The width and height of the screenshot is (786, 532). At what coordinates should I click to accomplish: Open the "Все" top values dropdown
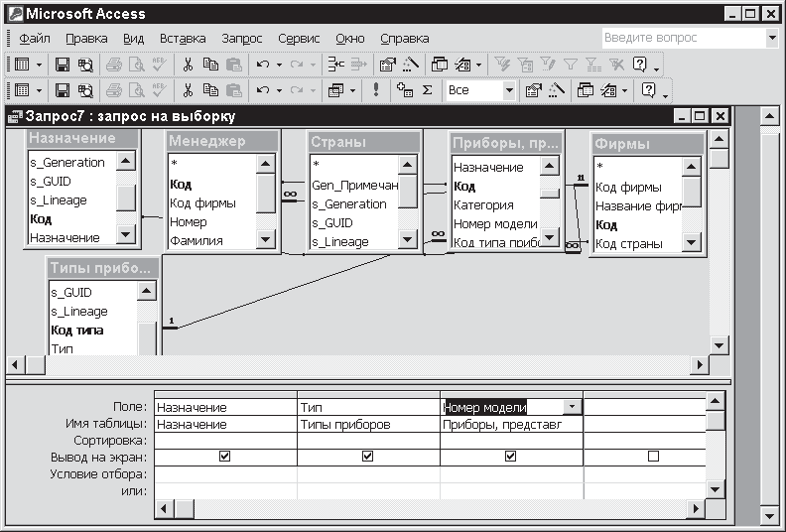[509, 90]
